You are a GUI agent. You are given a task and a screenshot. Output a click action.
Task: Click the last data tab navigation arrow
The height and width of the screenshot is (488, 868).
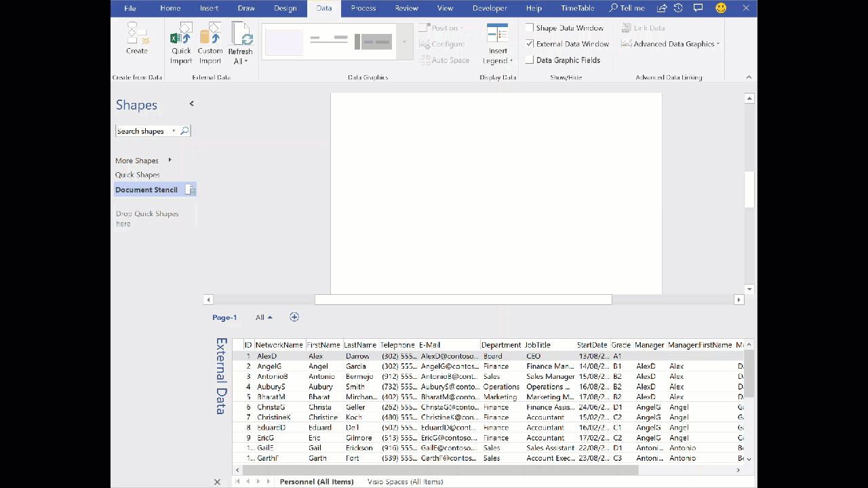[x=268, y=482]
